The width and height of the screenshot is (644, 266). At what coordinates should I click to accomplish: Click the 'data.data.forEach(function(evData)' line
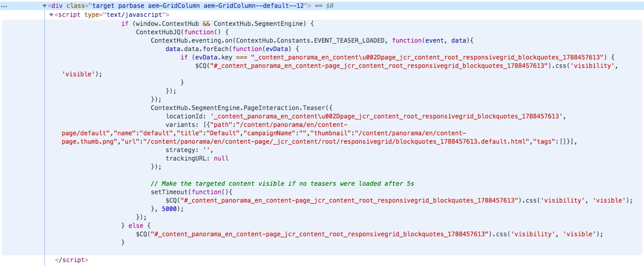tap(232, 49)
